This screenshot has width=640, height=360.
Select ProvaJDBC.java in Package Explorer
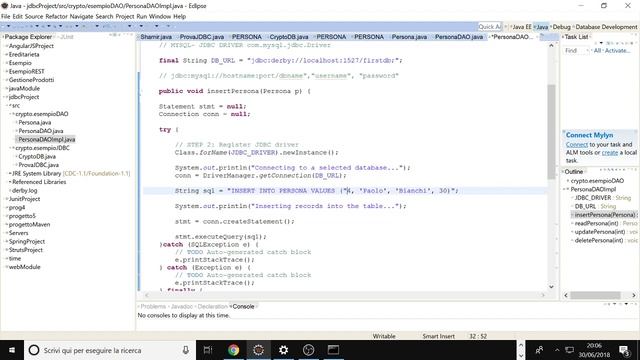(38, 165)
